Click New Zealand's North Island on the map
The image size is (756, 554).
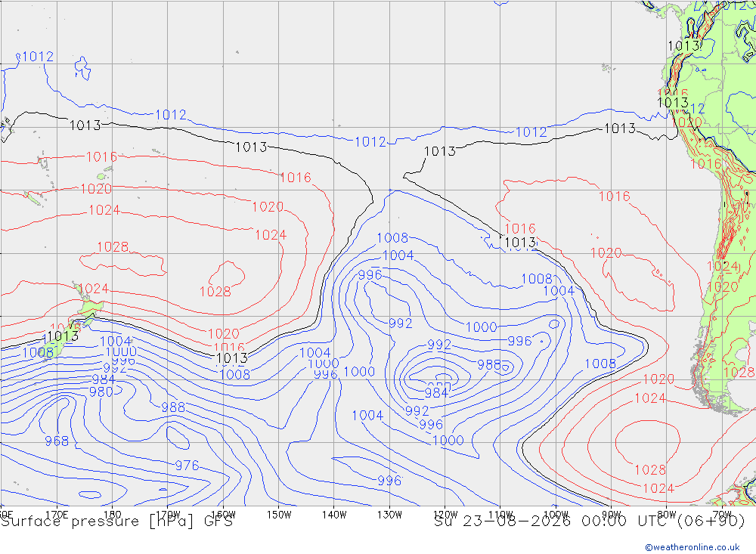[90, 305]
